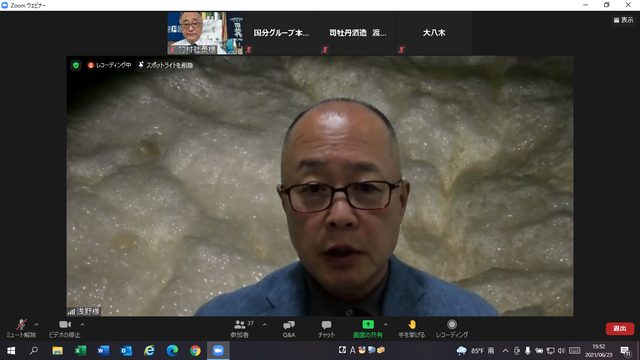Screen dimensions: 640x360
Task: Open Microsoft Edge from taskbar
Action: (x=172, y=351)
